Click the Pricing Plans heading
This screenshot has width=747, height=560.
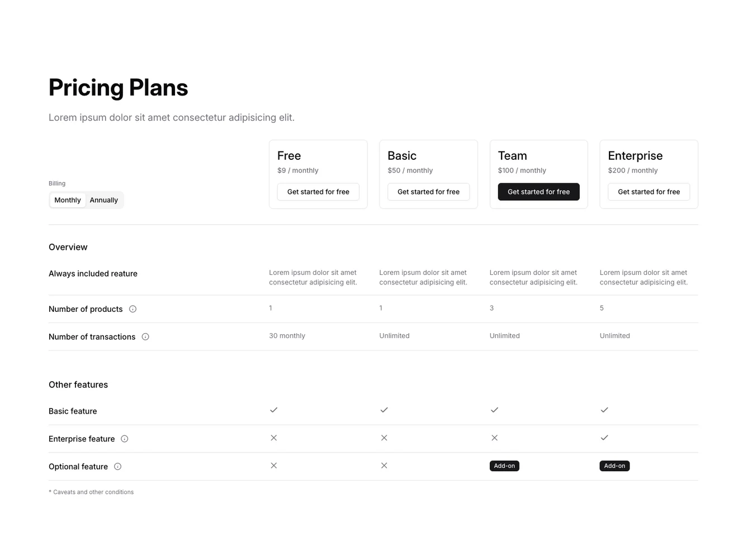coord(118,87)
